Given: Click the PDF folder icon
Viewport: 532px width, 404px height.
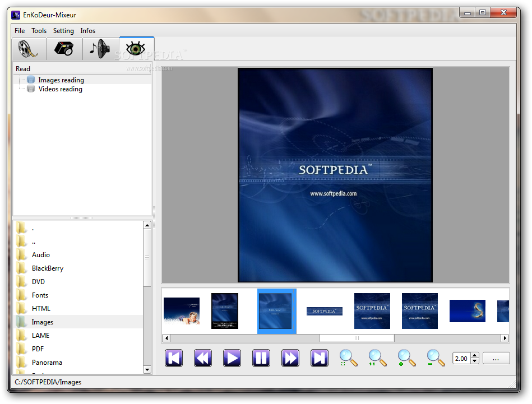Looking at the screenshot, I should coord(21,349).
